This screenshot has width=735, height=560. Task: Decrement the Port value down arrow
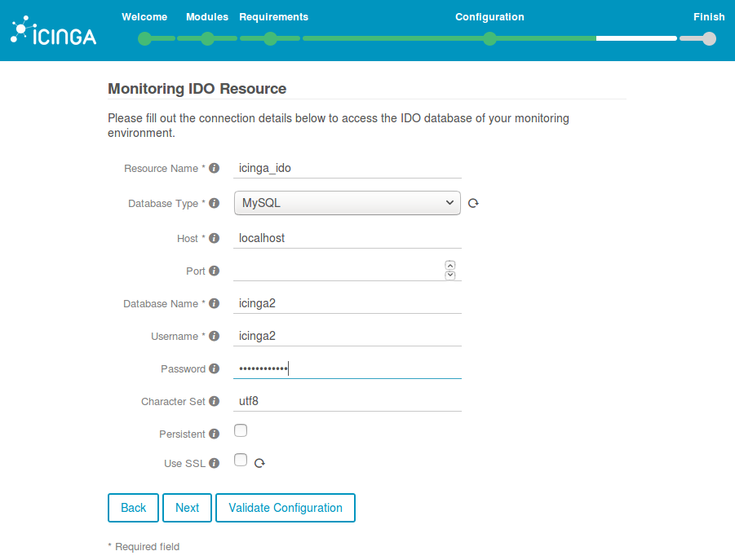[x=450, y=276]
